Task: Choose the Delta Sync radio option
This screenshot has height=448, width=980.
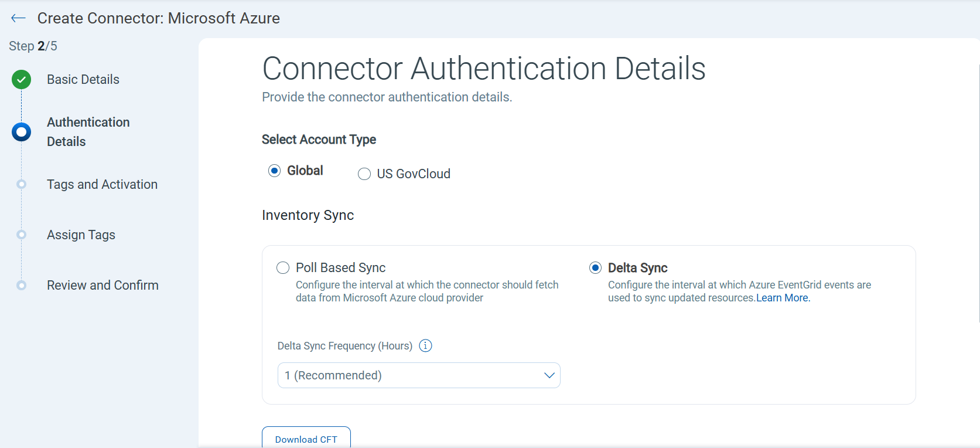Action: (x=595, y=268)
